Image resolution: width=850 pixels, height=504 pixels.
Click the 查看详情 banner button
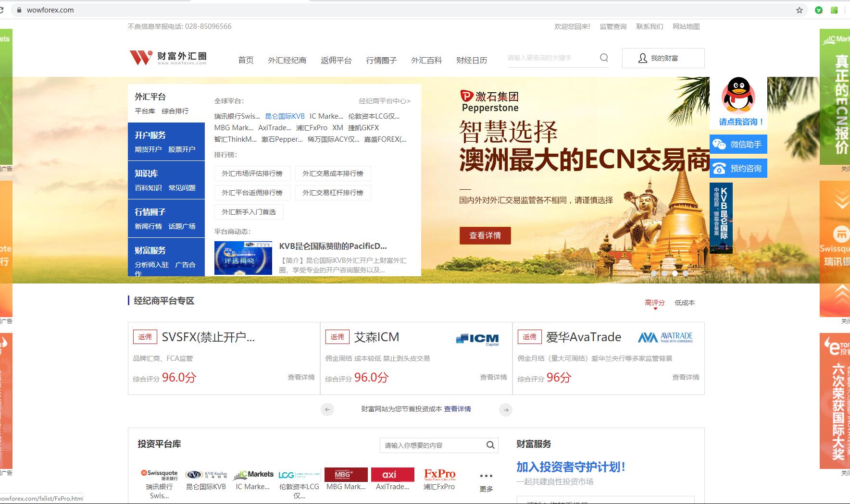click(x=485, y=235)
